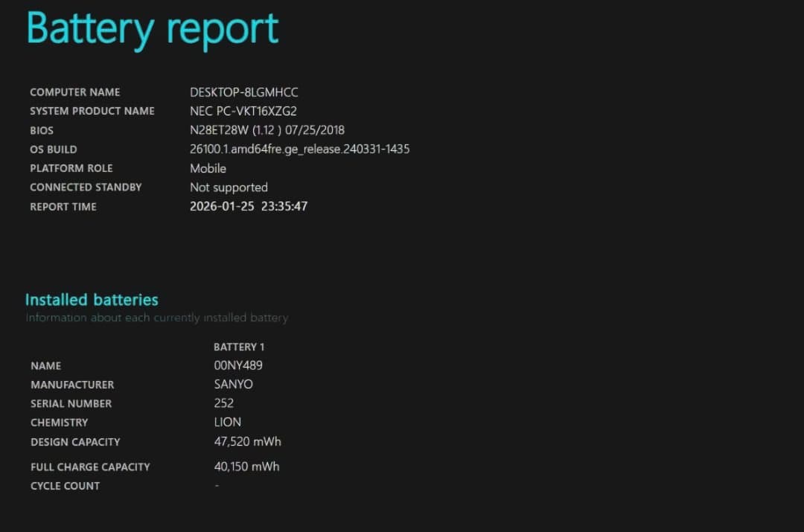The image size is (804, 532).
Task: Click the chemistry value LION
Action: click(228, 422)
